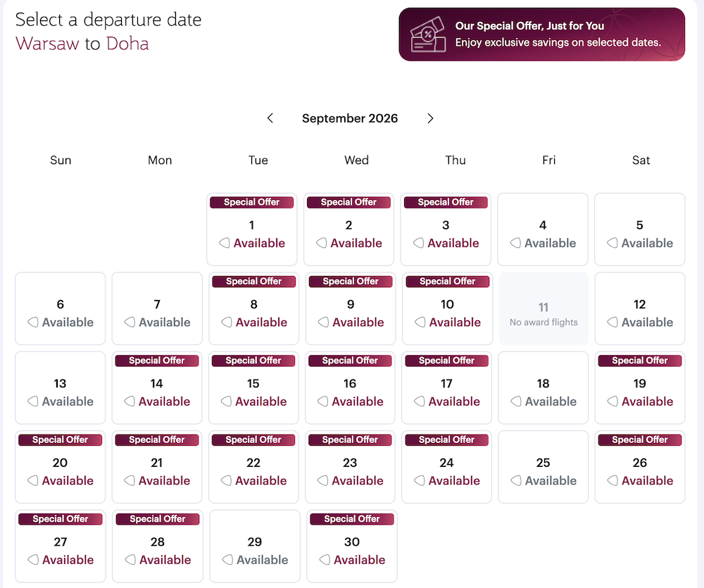Viewport: 704px width, 588px height.
Task: Choose September 30 as departure date
Action: pyautogui.click(x=352, y=546)
